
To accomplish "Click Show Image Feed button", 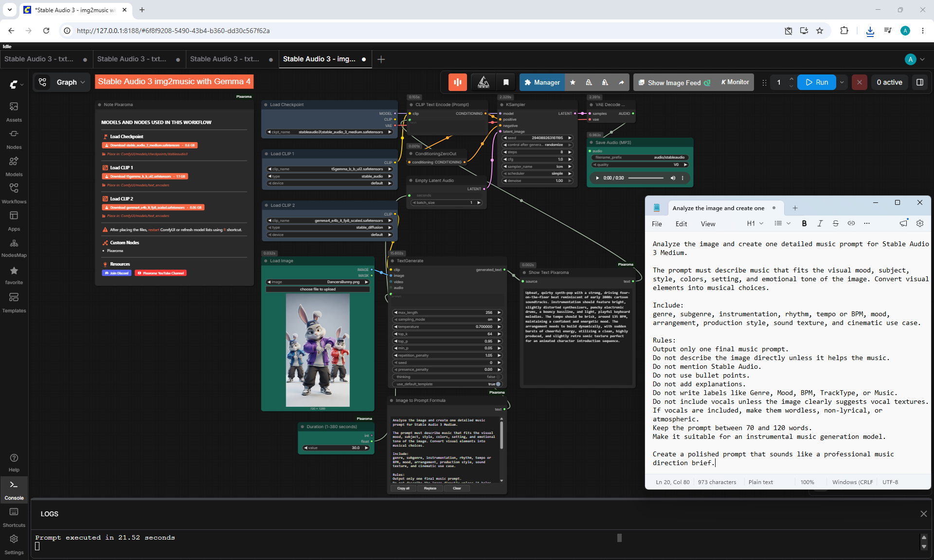I will [x=674, y=82].
